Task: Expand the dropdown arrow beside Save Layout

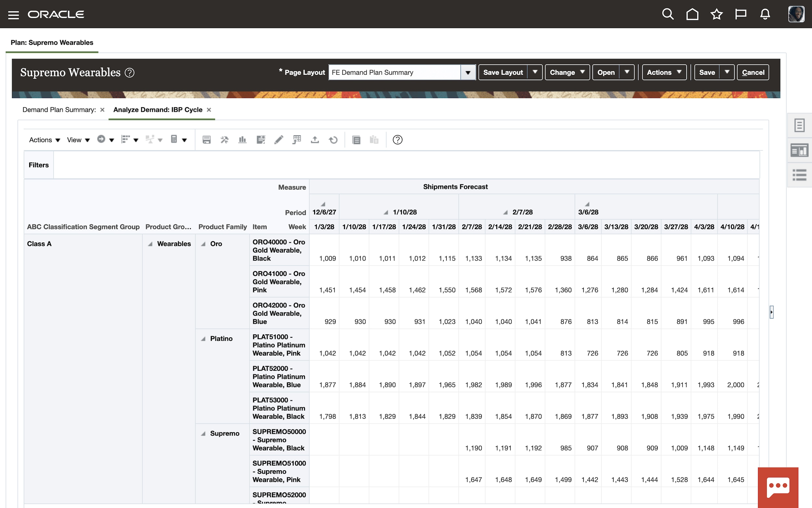Action: pyautogui.click(x=535, y=72)
